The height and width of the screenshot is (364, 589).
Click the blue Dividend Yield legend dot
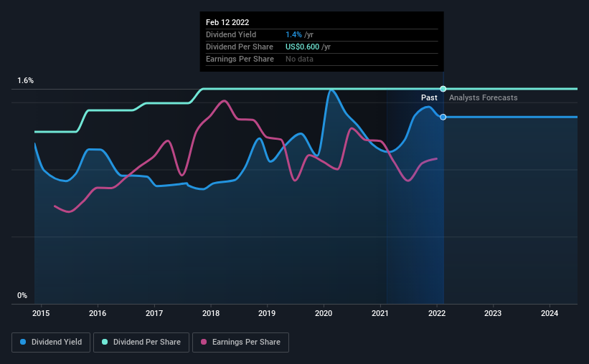(23, 342)
